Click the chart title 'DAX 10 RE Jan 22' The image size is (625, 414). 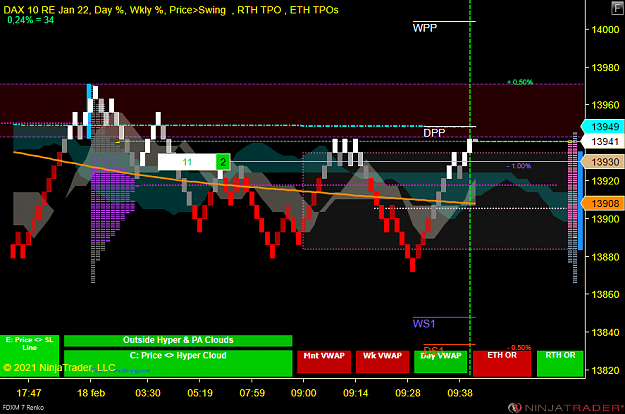(43, 10)
